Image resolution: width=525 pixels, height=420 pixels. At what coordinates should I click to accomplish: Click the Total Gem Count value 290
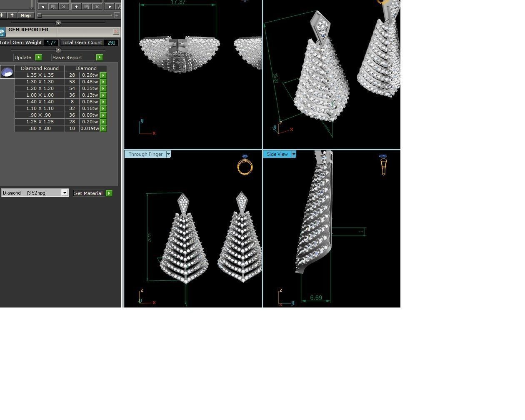point(111,42)
